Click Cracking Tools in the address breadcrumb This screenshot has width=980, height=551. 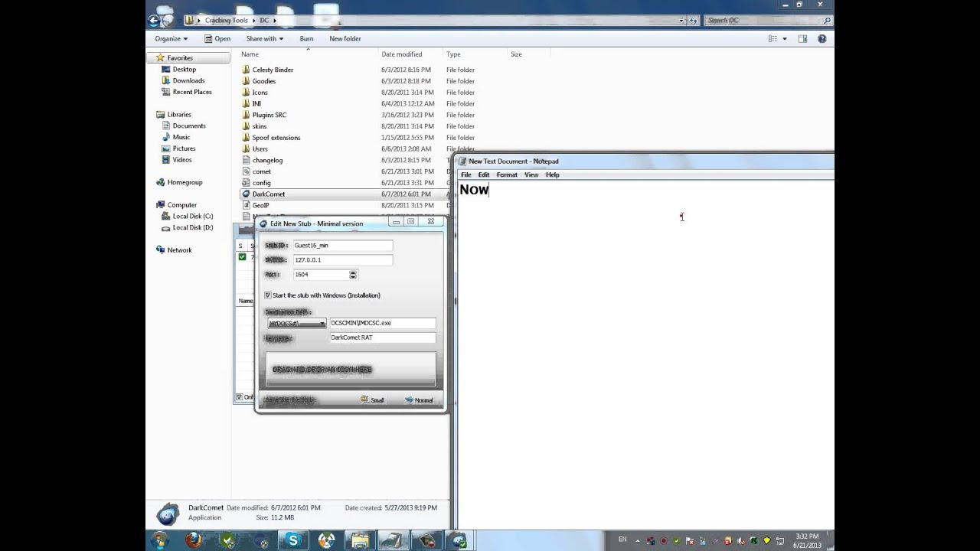click(226, 21)
